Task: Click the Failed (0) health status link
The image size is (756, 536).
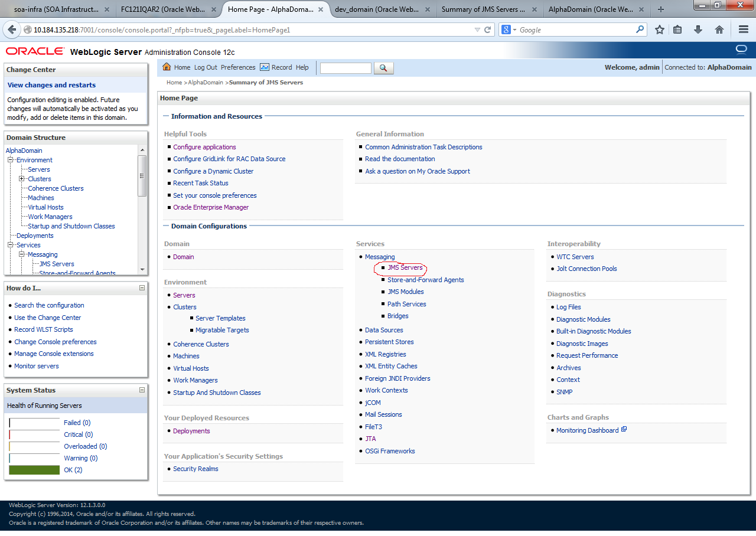Action: 77,423
